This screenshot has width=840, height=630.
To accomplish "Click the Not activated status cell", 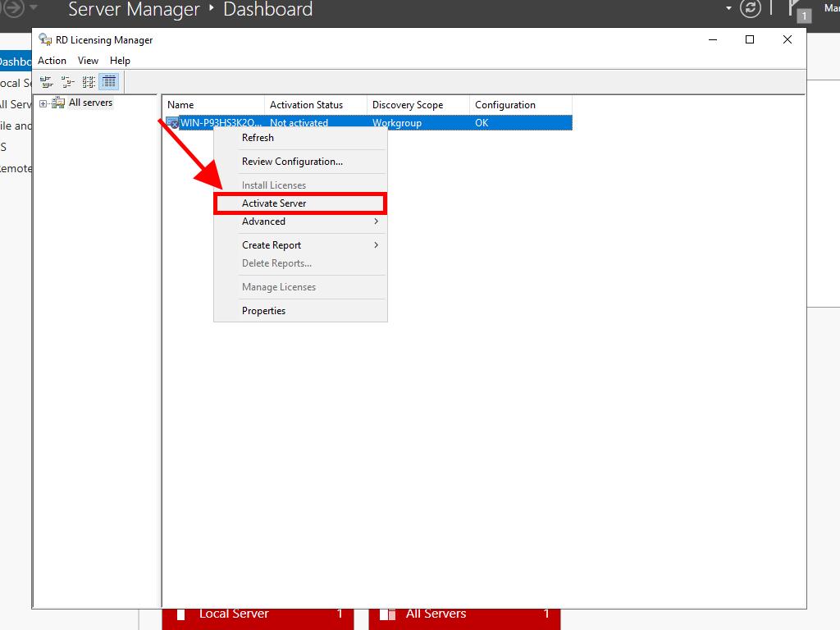I will tap(299, 123).
